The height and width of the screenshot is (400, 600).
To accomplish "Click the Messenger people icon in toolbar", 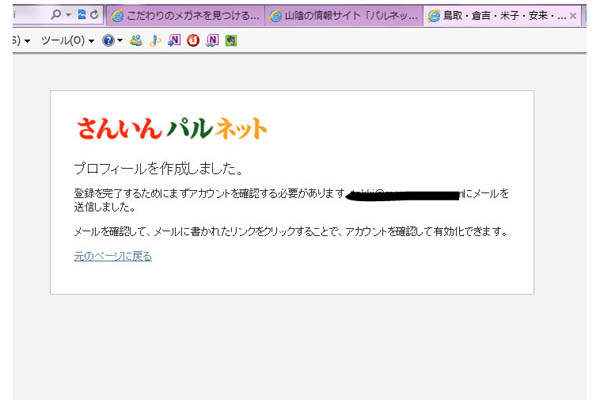I will tap(136, 40).
